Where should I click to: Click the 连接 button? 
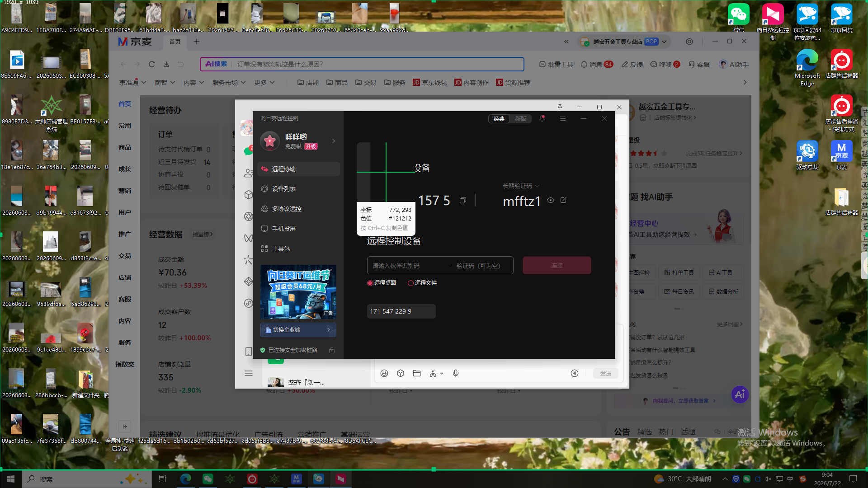click(x=557, y=265)
